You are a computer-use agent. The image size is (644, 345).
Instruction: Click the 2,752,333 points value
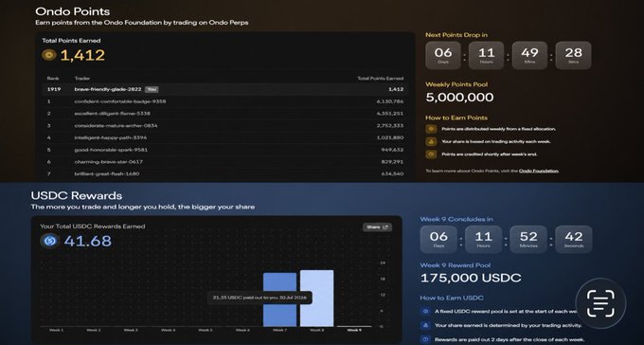tap(390, 125)
